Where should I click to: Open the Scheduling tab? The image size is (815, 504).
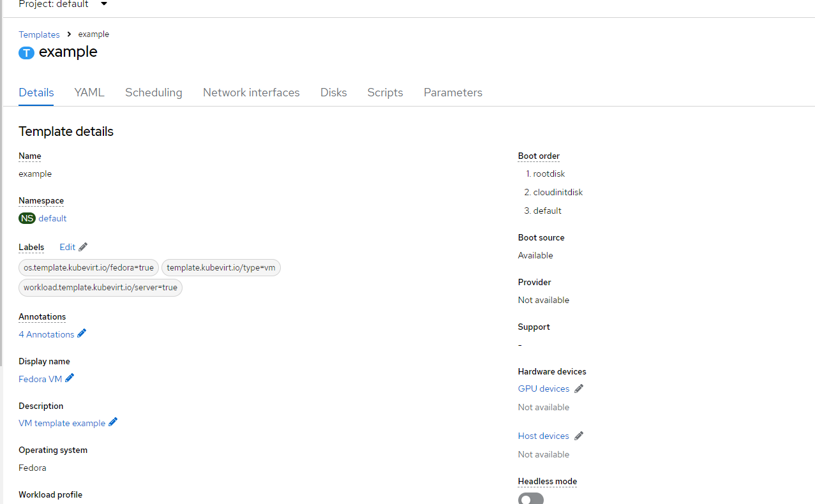(153, 93)
